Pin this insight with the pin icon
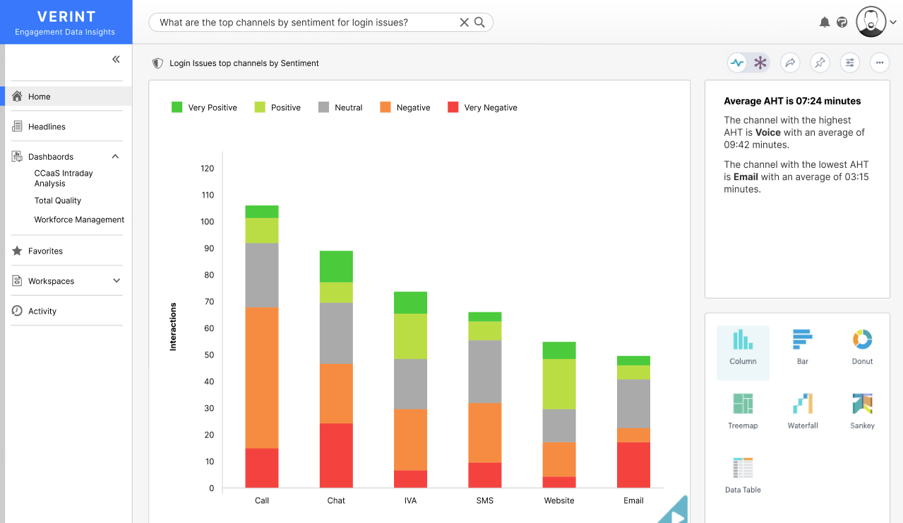 tap(820, 63)
